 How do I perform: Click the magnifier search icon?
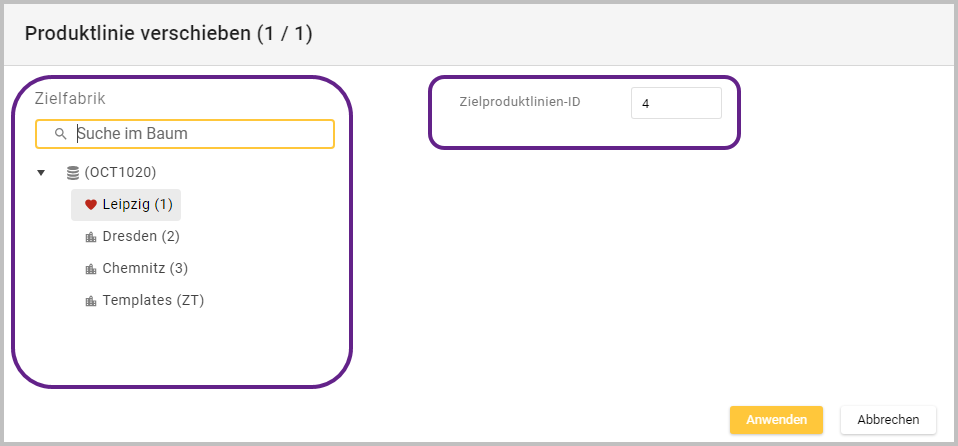(x=61, y=133)
